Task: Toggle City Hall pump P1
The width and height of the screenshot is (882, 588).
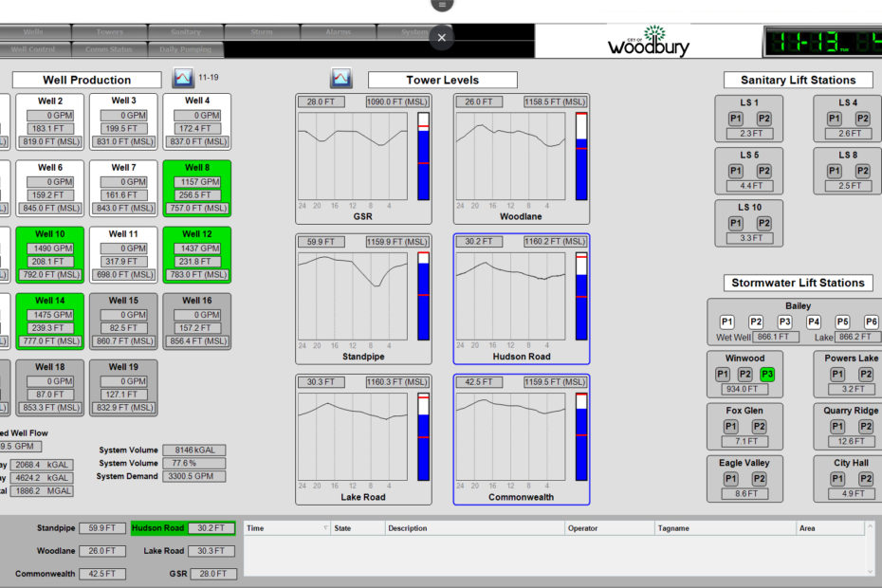Action: 837,479
